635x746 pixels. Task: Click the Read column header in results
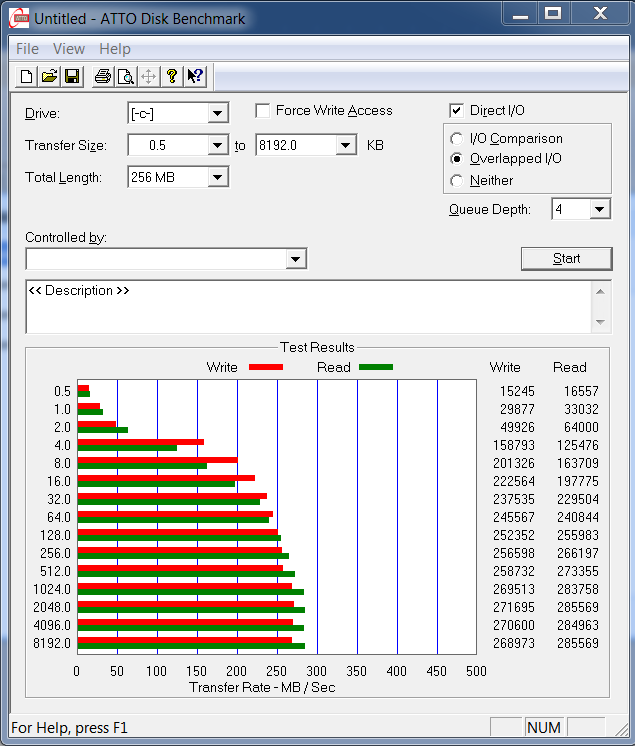coord(569,367)
